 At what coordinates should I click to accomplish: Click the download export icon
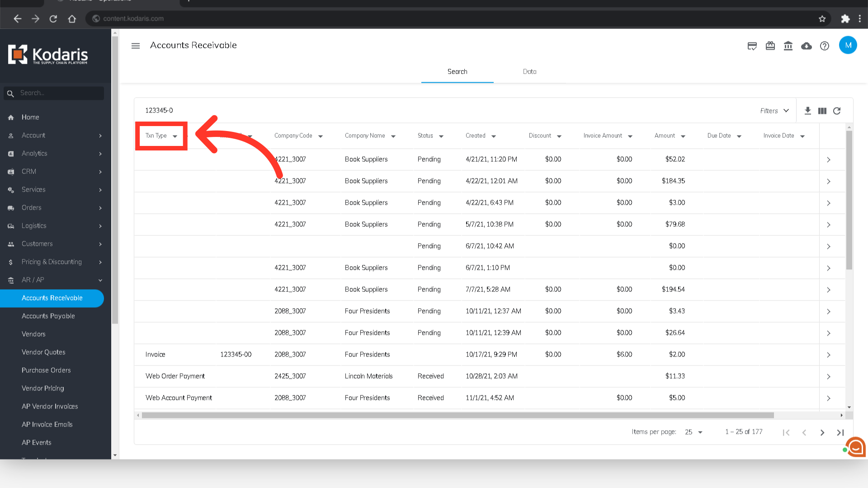pos(807,111)
